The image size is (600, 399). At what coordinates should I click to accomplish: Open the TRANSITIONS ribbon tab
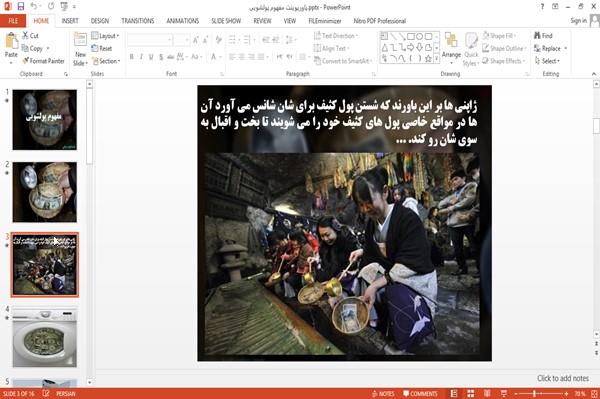(x=138, y=21)
